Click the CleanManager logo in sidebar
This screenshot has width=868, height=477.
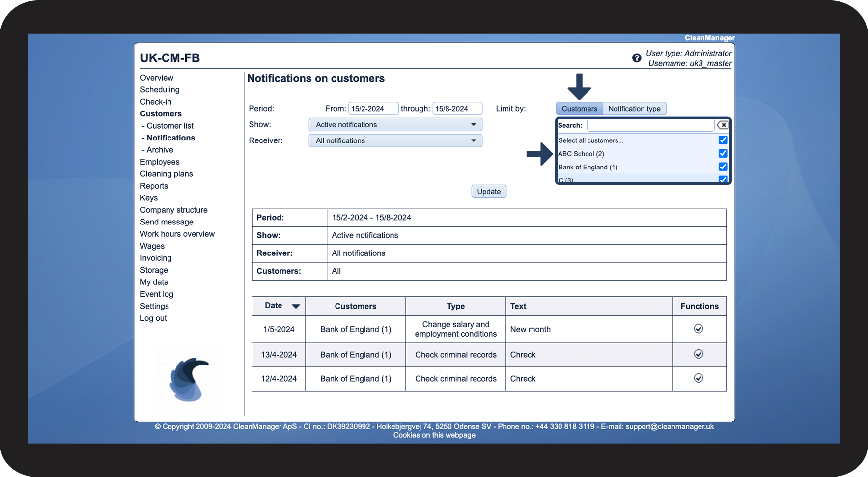189,379
